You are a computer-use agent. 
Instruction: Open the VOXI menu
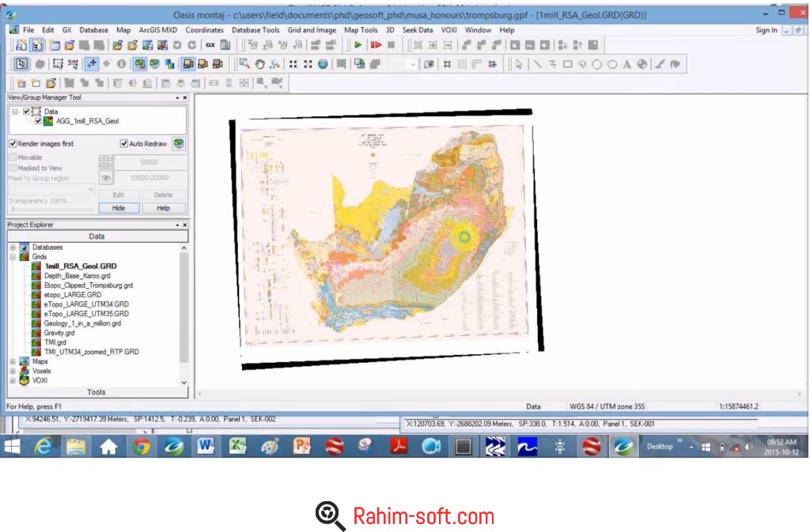pos(449,30)
